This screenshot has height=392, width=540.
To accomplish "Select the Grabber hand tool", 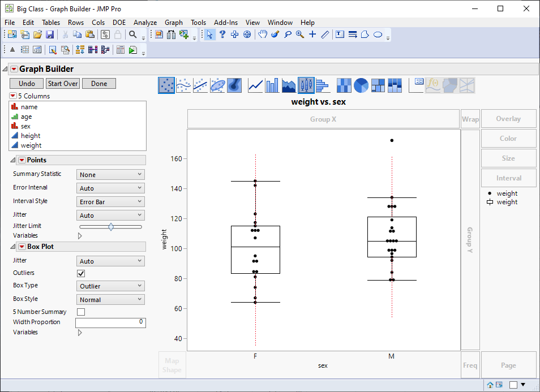I will click(263, 35).
